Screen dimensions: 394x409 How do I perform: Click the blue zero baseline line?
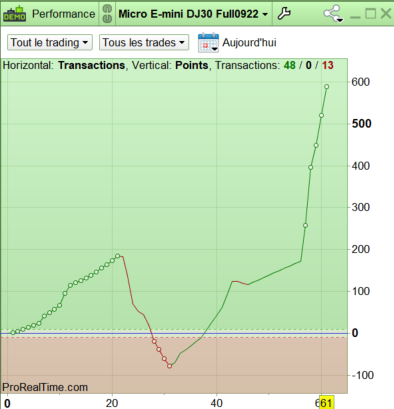point(174,333)
